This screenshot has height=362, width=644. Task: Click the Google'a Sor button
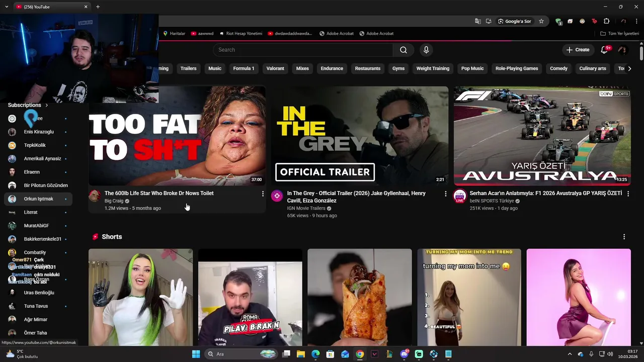point(515,21)
